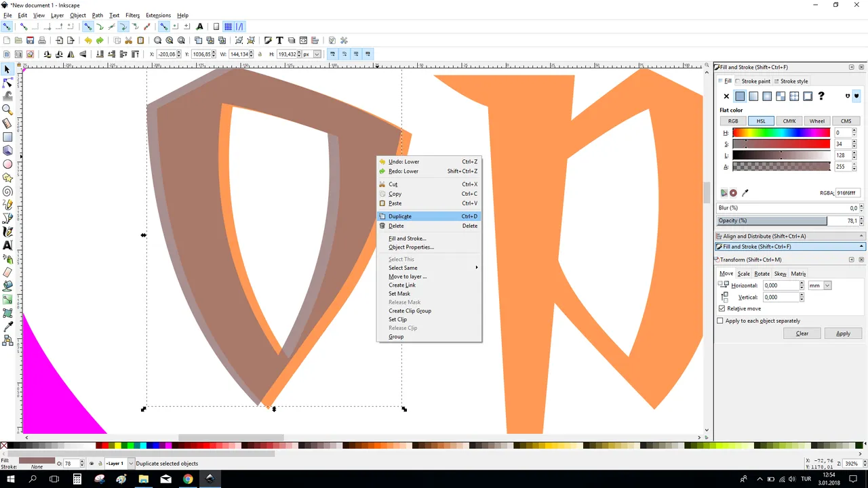This screenshot has height=488, width=868.
Task: Click the Paste clipboard toolbar icon
Action: click(140, 41)
